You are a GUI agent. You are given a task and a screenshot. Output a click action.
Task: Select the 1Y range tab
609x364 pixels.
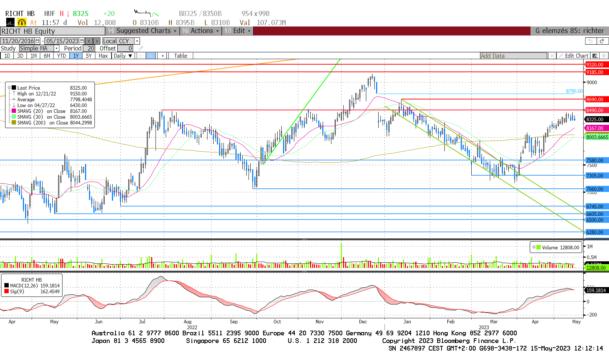pos(76,56)
